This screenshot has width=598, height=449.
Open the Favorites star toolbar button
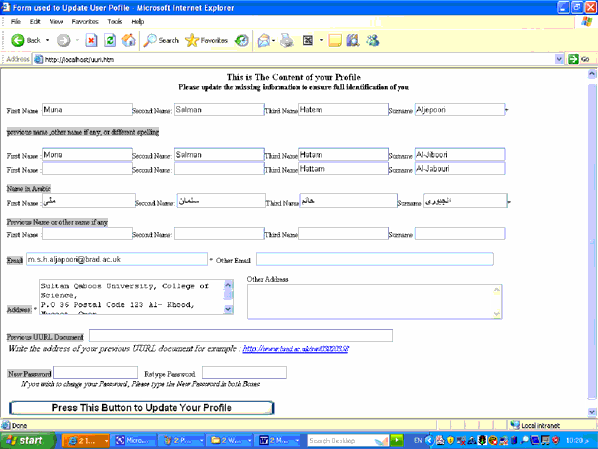(206, 40)
